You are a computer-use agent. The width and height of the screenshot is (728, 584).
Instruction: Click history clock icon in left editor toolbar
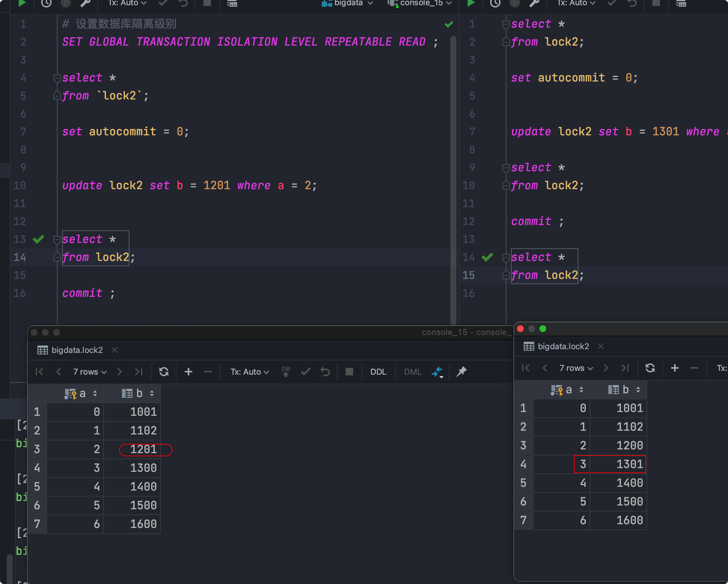point(46,3)
